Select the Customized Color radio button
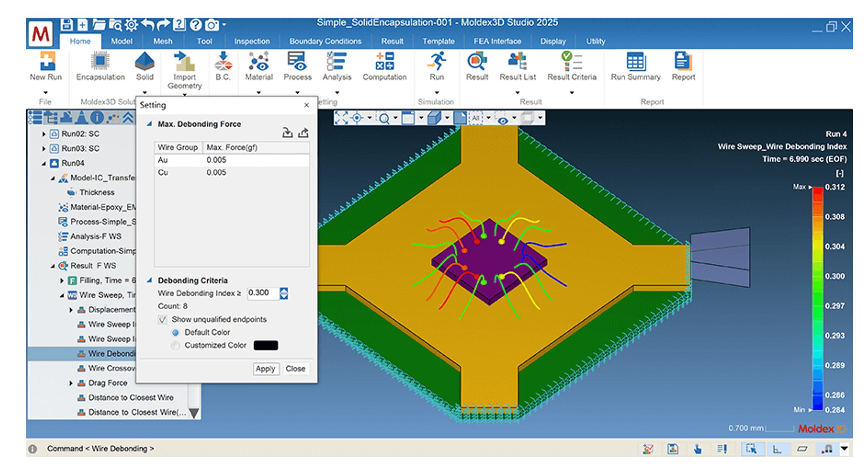Screen dimensions: 868x472 (175, 346)
